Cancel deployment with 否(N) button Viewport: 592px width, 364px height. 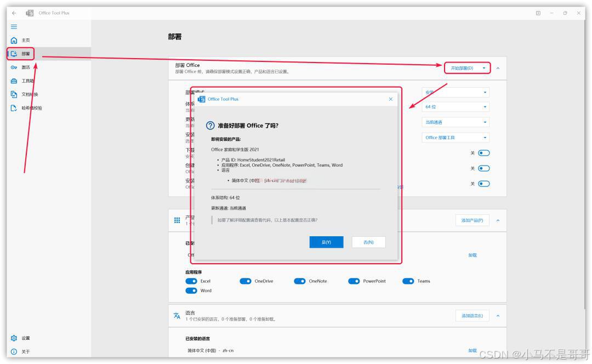(368, 242)
